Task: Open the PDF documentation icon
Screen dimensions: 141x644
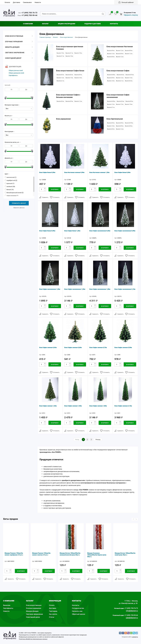Action: (x=7, y=66)
